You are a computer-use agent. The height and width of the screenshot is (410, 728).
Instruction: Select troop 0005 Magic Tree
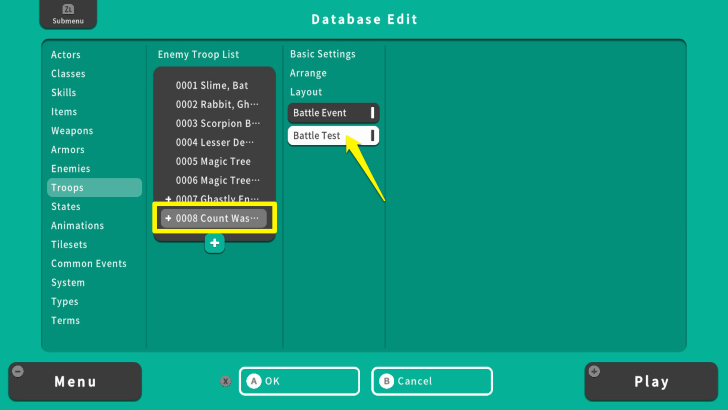(214, 162)
